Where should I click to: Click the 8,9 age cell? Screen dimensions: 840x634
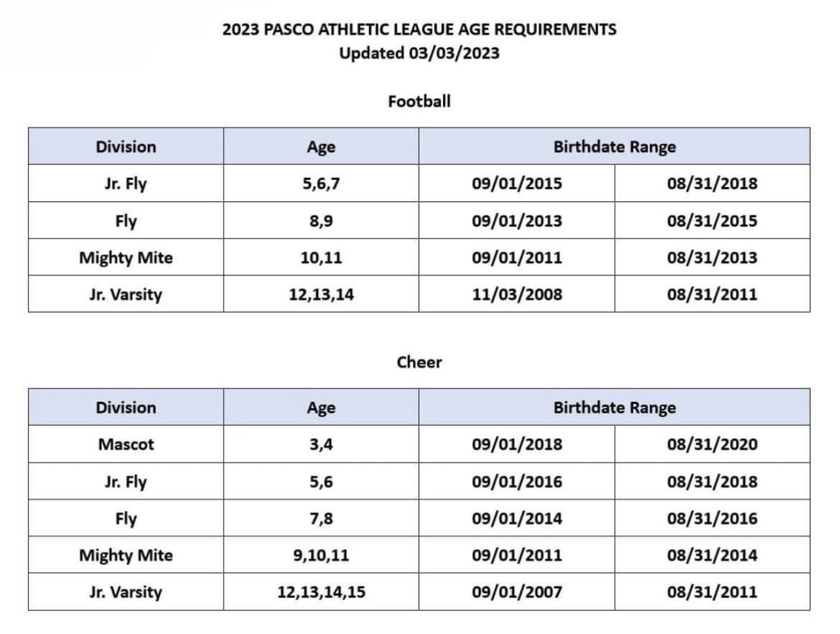point(321,220)
